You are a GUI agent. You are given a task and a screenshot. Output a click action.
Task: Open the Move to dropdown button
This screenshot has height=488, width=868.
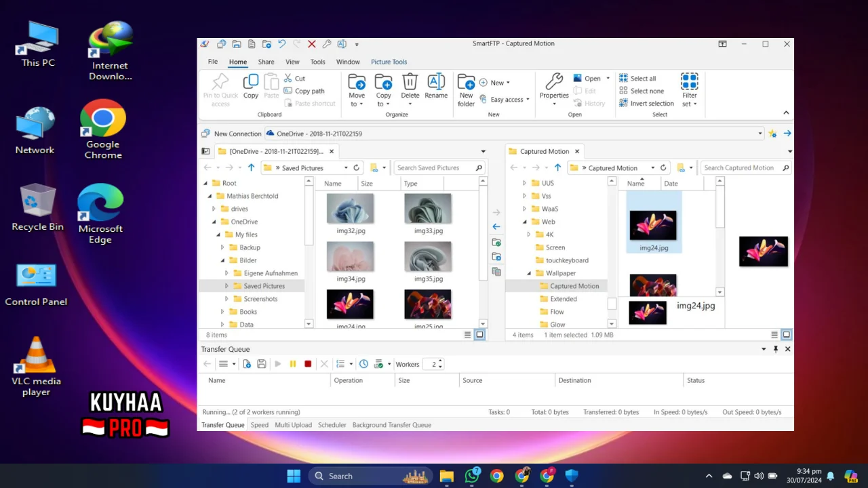357,91
